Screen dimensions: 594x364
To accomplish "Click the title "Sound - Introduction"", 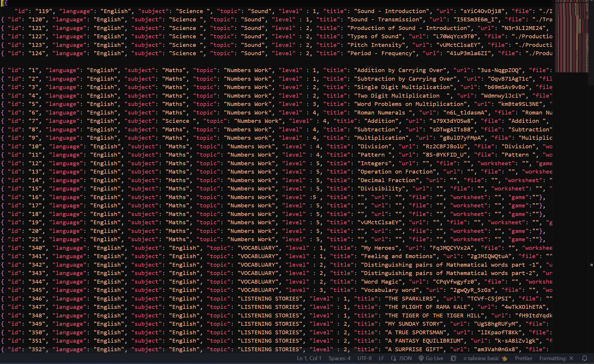I will pyautogui.click(x=392, y=11).
